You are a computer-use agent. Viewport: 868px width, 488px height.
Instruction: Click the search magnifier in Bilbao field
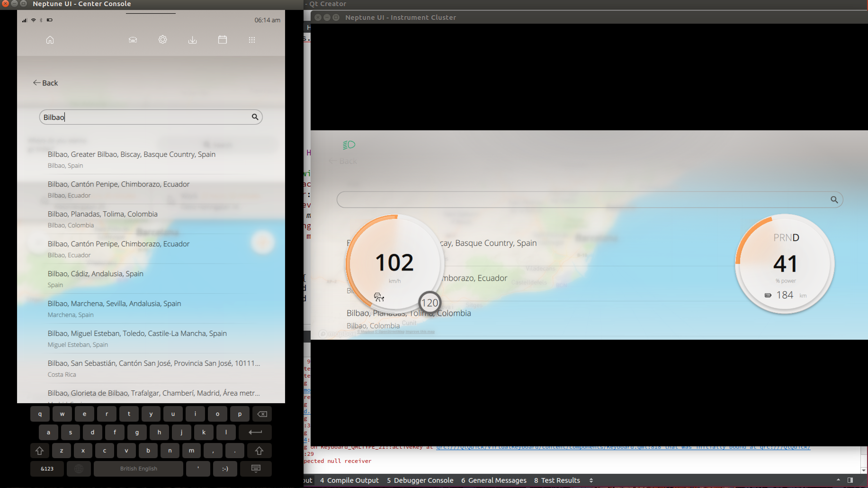pyautogui.click(x=255, y=117)
